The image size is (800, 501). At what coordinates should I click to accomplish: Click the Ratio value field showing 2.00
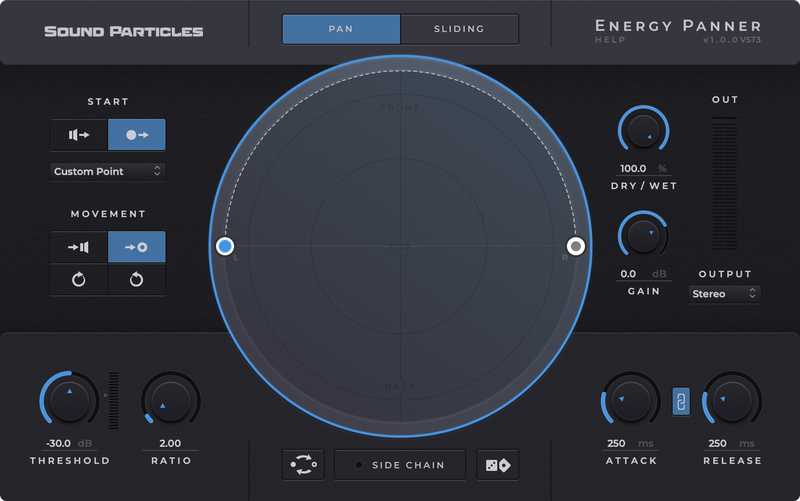(170, 443)
